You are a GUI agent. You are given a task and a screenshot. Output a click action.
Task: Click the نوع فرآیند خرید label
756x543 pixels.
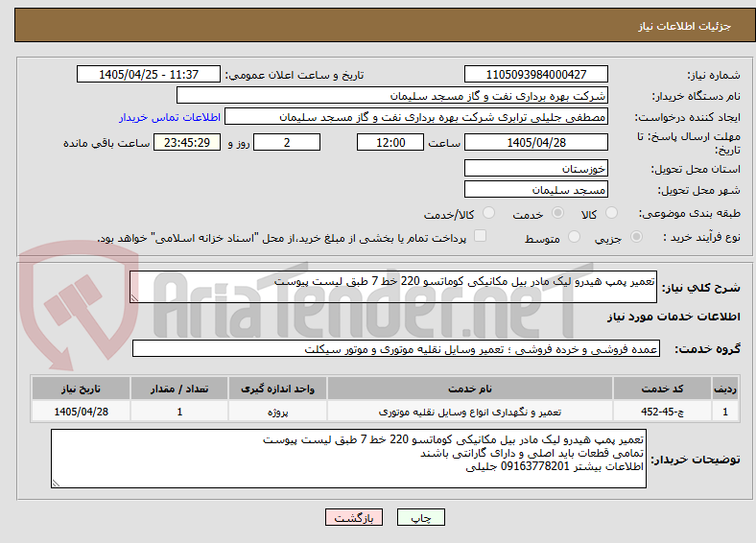pyautogui.click(x=701, y=237)
